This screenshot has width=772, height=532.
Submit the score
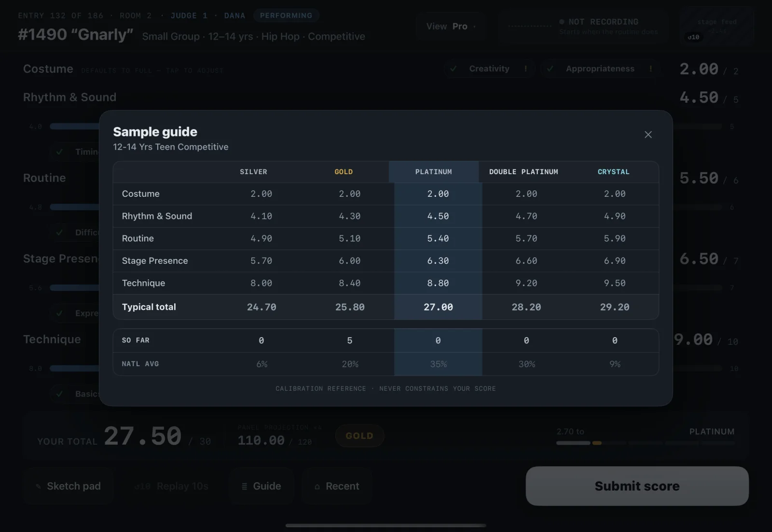coord(637,486)
